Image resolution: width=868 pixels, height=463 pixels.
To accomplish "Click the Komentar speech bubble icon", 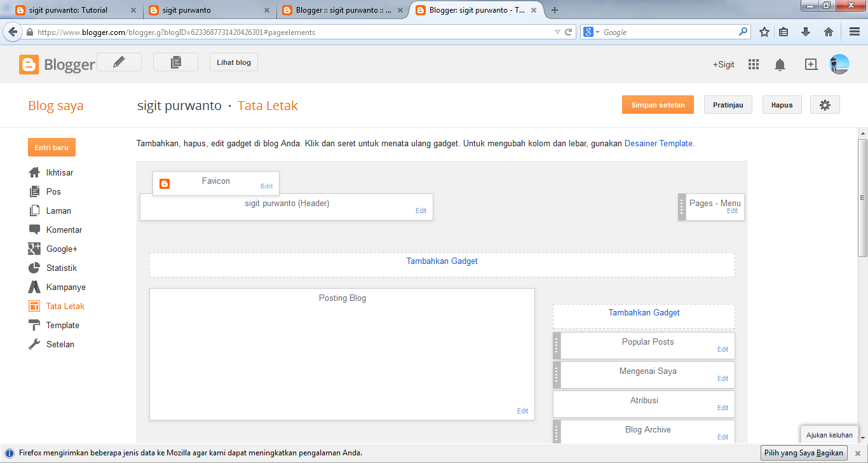I will coord(34,230).
